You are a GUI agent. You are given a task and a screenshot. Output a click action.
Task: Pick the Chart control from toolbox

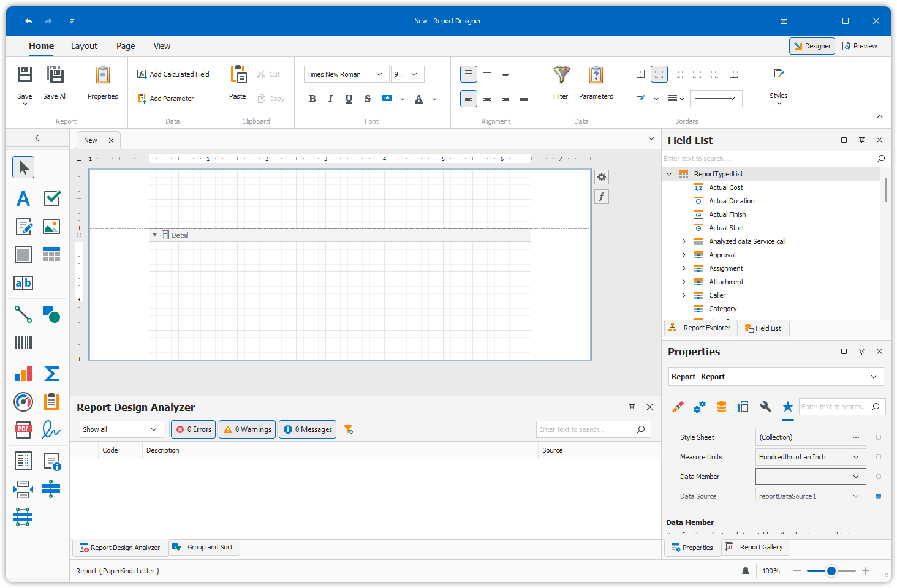coord(23,374)
